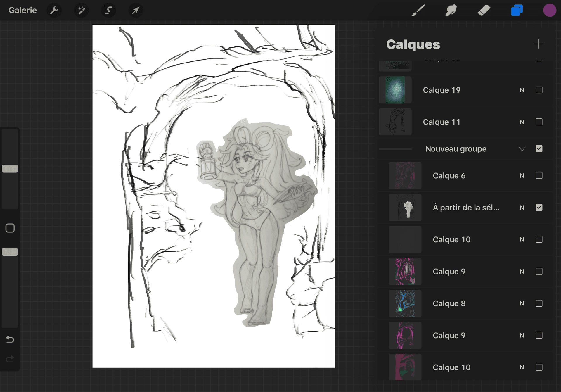Select Calque 8 thumbnail
This screenshot has height=392, width=561.
tap(405, 303)
